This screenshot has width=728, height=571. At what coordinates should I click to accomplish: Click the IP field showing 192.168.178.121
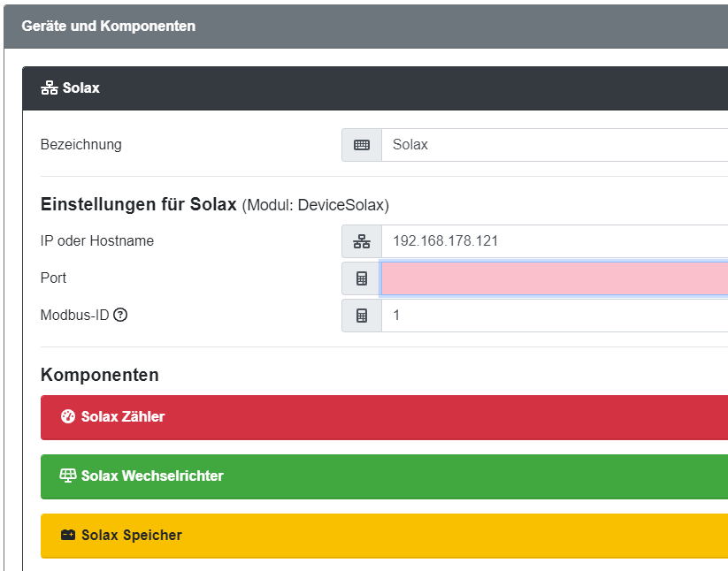(x=555, y=241)
